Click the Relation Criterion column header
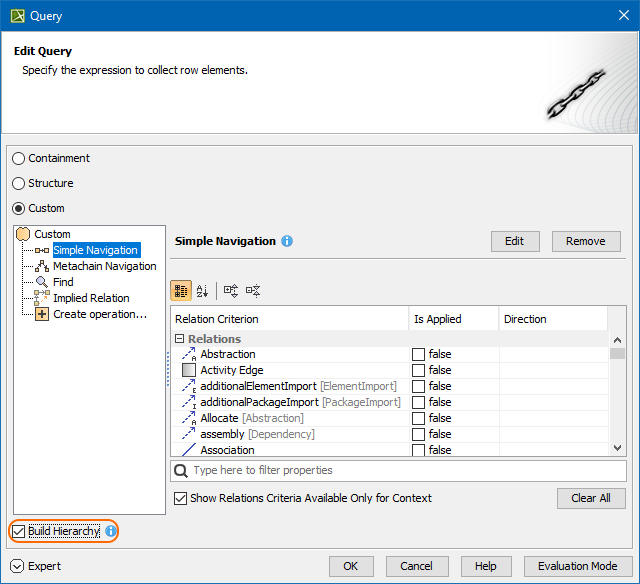The image size is (640, 584). (x=290, y=319)
